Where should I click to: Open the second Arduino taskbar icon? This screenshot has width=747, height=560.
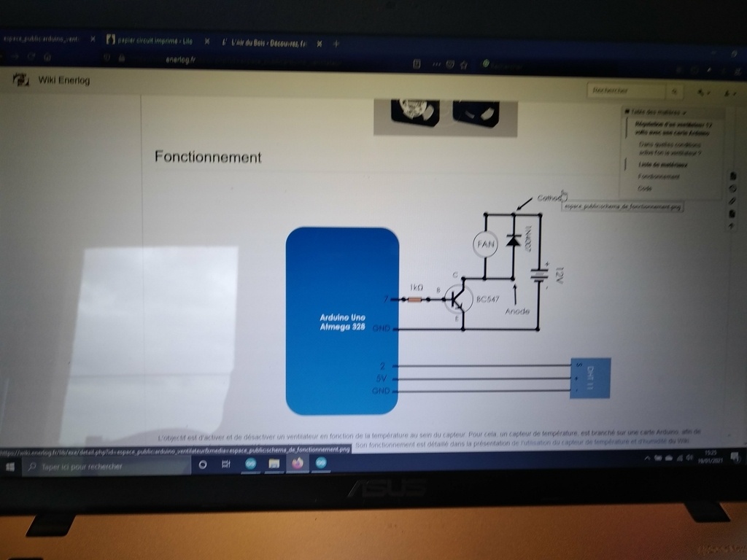[x=321, y=462]
